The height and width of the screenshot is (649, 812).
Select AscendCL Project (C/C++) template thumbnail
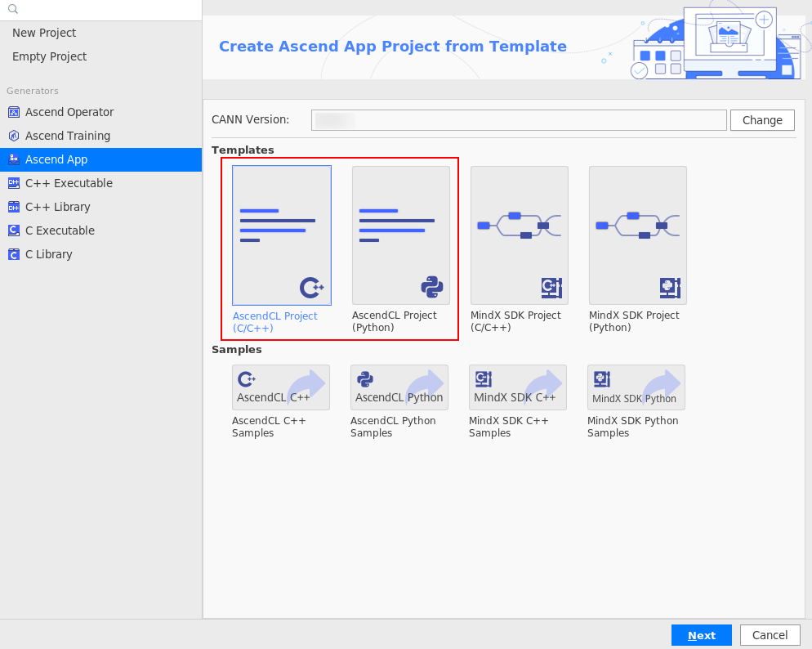pos(282,235)
